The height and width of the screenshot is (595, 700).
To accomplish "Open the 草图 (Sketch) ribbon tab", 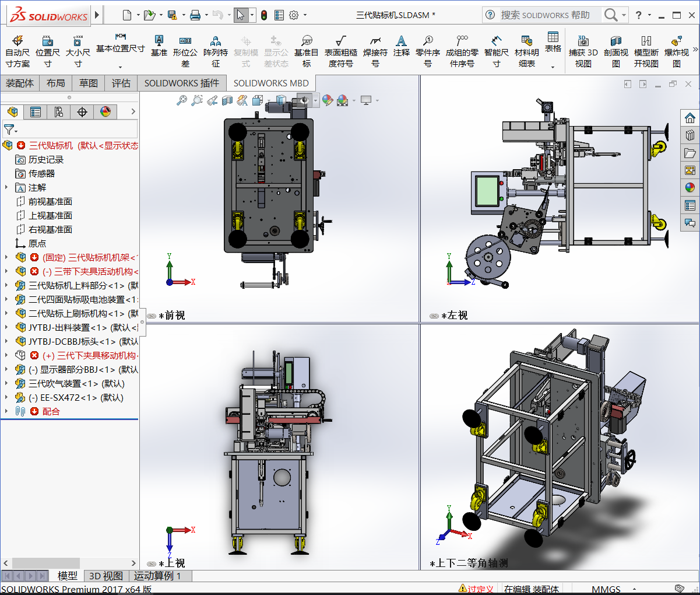I will (x=89, y=83).
